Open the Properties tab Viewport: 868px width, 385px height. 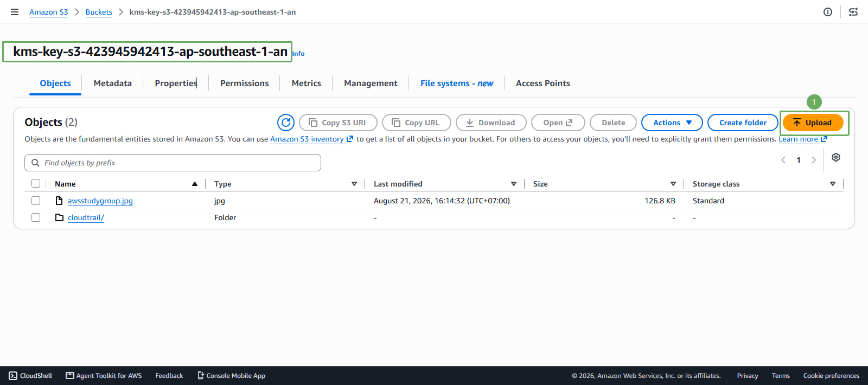(176, 84)
